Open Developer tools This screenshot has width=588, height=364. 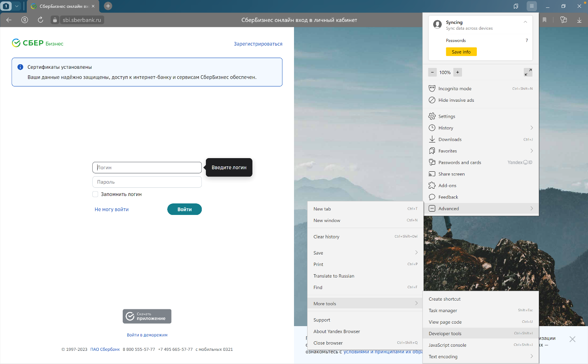[481, 334]
